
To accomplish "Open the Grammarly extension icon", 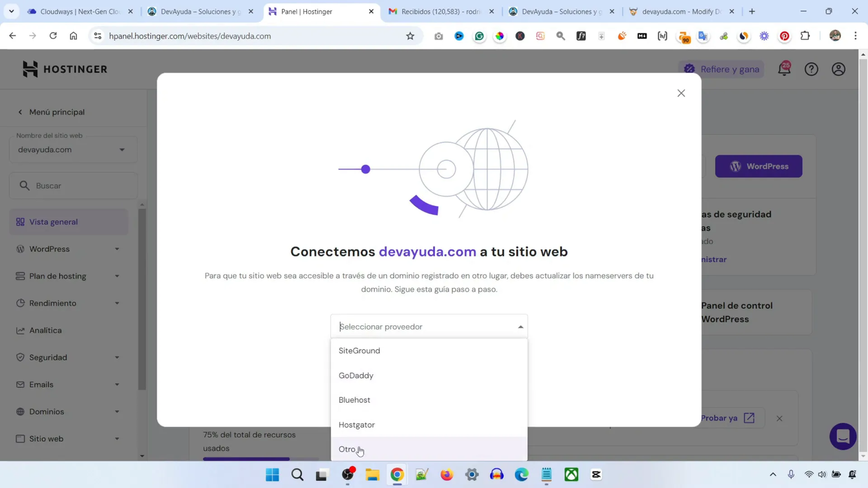I will [x=479, y=36].
